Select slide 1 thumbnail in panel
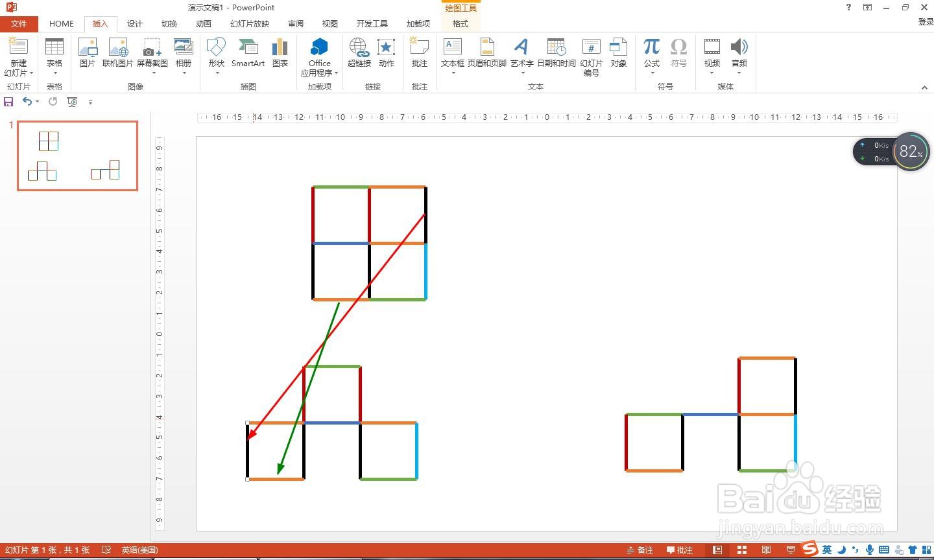 click(x=78, y=156)
